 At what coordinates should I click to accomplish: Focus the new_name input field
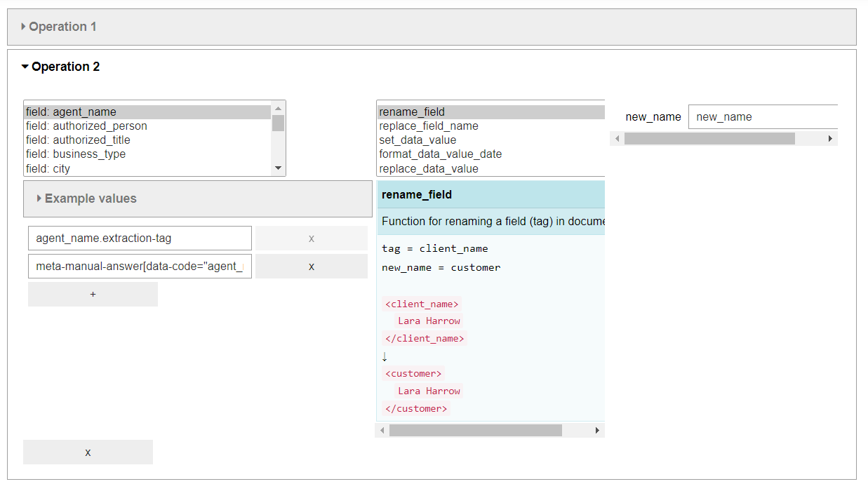(x=763, y=117)
